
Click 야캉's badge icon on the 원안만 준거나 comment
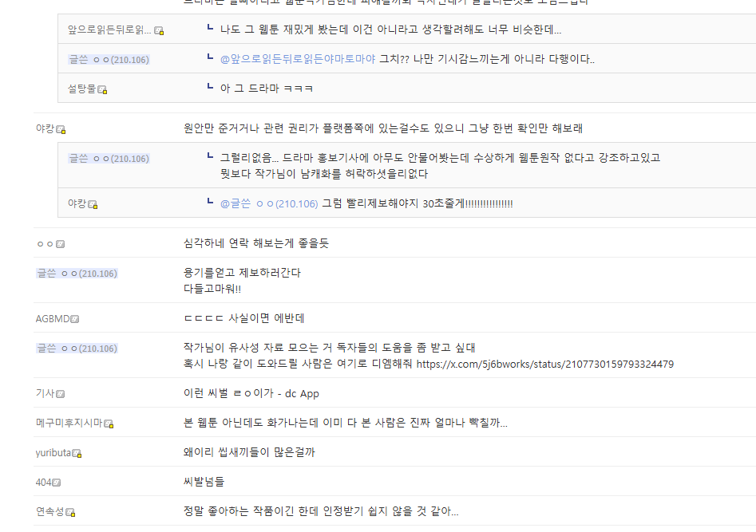61,130
